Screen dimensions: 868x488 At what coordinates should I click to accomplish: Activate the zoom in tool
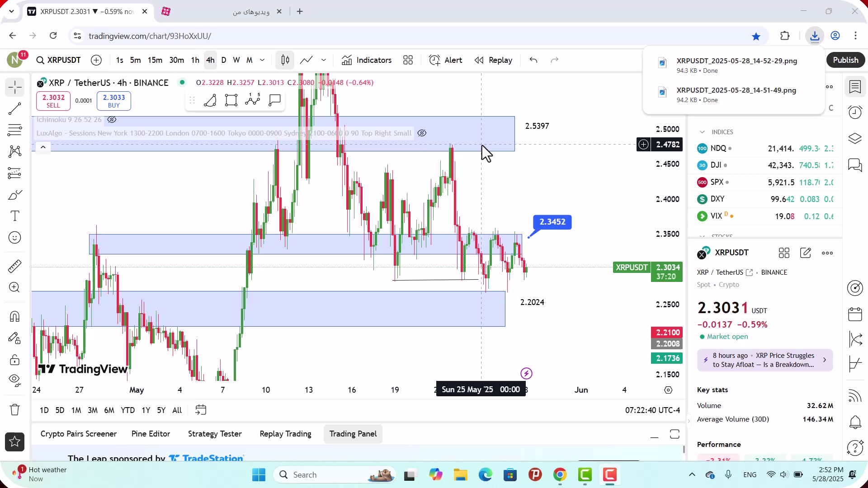15,287
